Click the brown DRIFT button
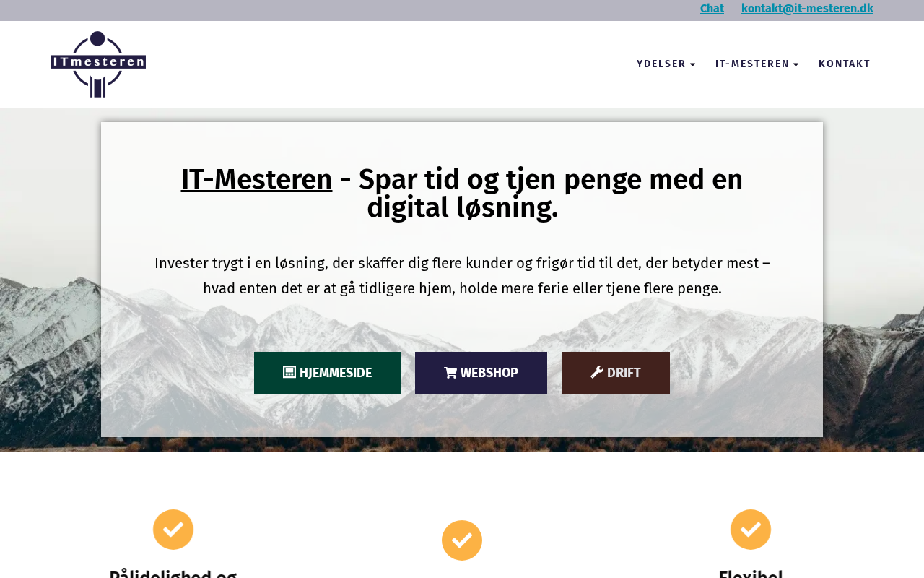 [616, 373]
